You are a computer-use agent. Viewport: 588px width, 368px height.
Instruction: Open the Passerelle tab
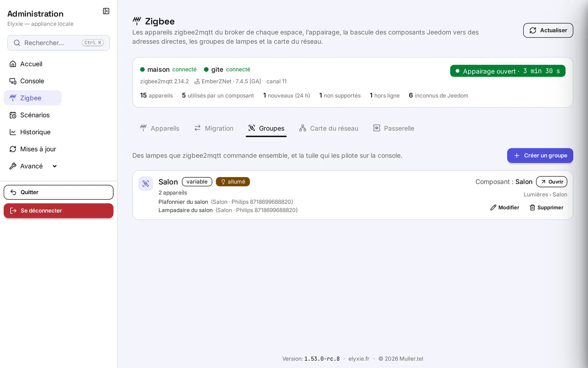394,128
